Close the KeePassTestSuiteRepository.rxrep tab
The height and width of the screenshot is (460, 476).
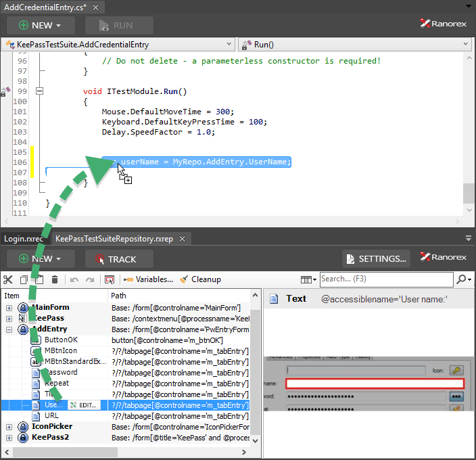182,239
